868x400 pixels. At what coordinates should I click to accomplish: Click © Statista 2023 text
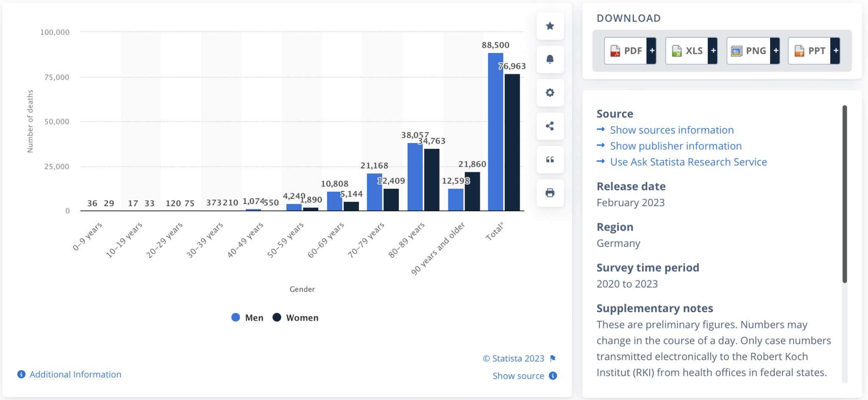pyautogui.click(x=513, y=358)
